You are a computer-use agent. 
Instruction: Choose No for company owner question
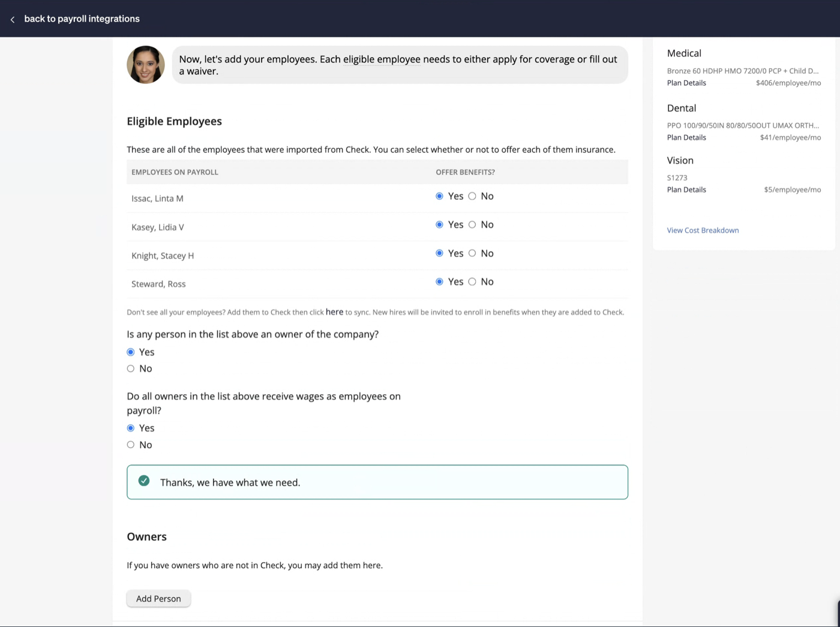coord(131,368)
